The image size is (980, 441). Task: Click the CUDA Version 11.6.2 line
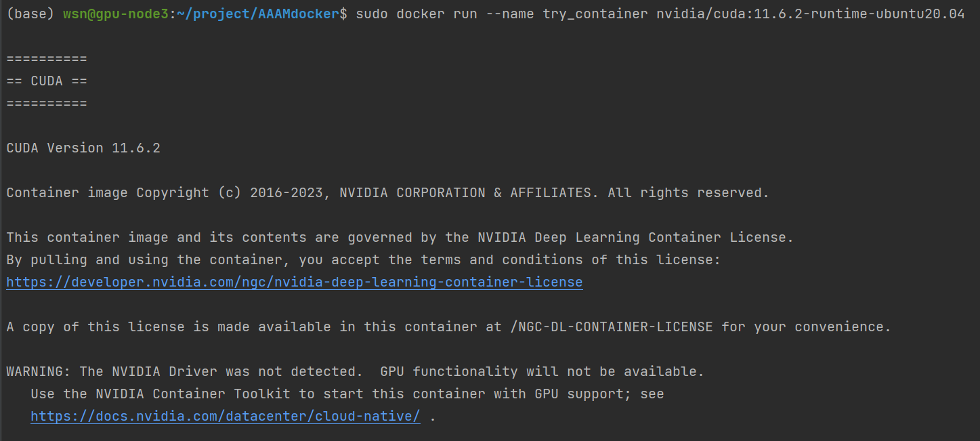click(83, 148)
